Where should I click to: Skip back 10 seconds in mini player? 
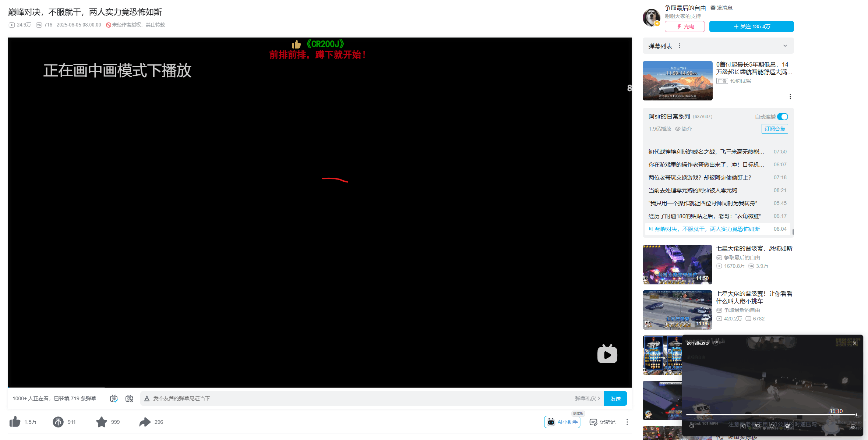tap(758, 426)
